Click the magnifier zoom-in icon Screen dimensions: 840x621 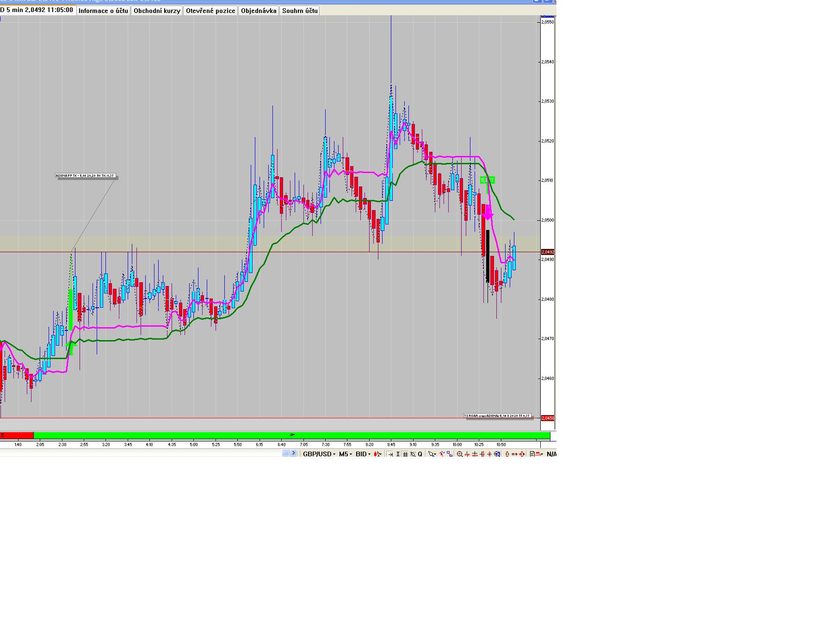point(460,454)
